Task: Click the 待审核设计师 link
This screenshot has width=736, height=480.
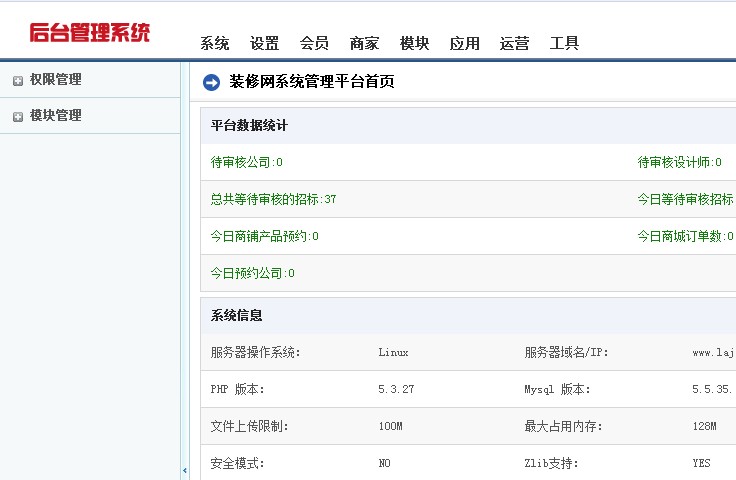Action: tap(680, 162)
